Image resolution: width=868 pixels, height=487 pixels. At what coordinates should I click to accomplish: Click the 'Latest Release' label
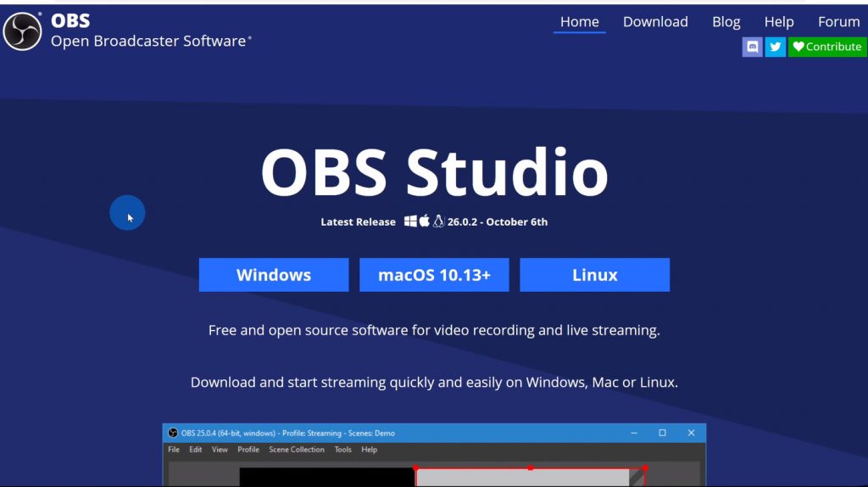coord(359,221)
